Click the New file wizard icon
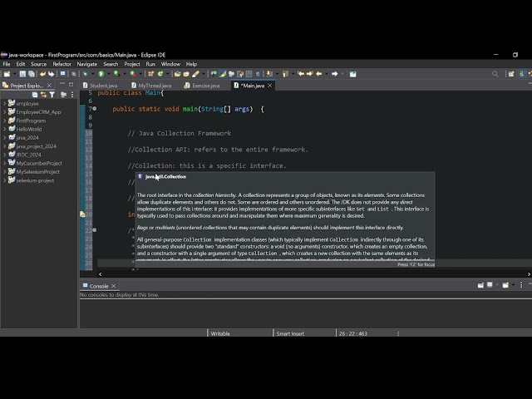The height and width of the screenshot is (399, 532). 7,74
